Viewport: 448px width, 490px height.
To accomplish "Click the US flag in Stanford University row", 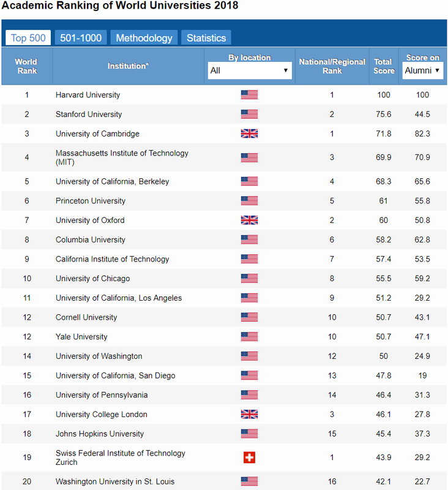I will (x=250, y=114).
